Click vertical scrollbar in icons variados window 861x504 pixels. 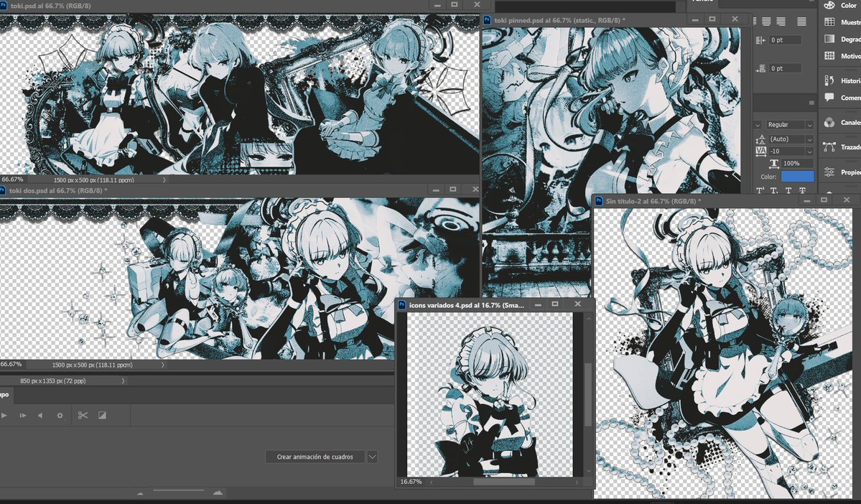tap(588, 394)
